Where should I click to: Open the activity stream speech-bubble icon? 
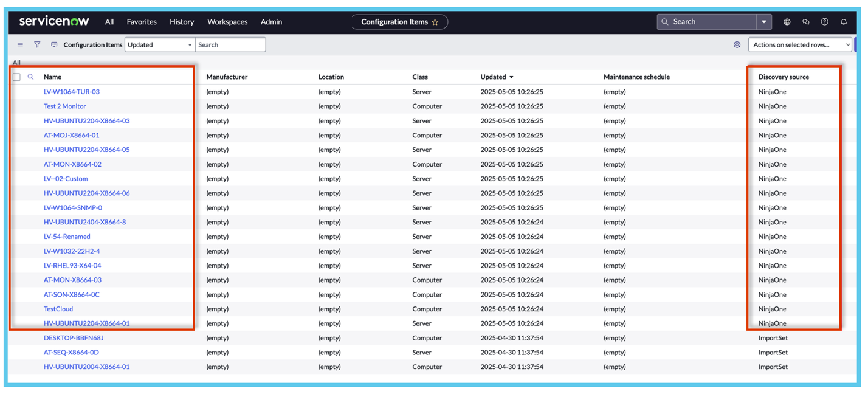coord(54,45)
